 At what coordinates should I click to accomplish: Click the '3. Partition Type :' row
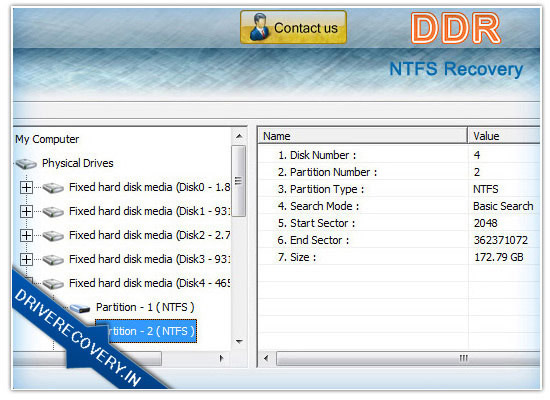pos(399,189)
